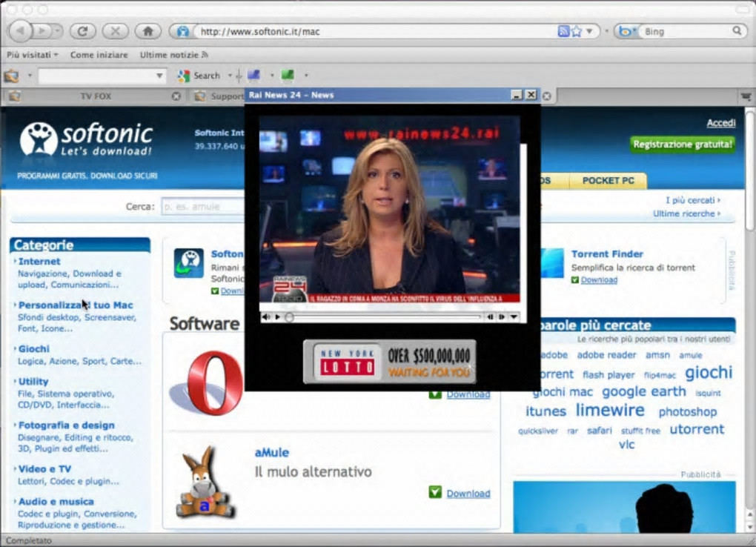Click the Opera browser icon

pyautogui.click(x=208, y=382)
